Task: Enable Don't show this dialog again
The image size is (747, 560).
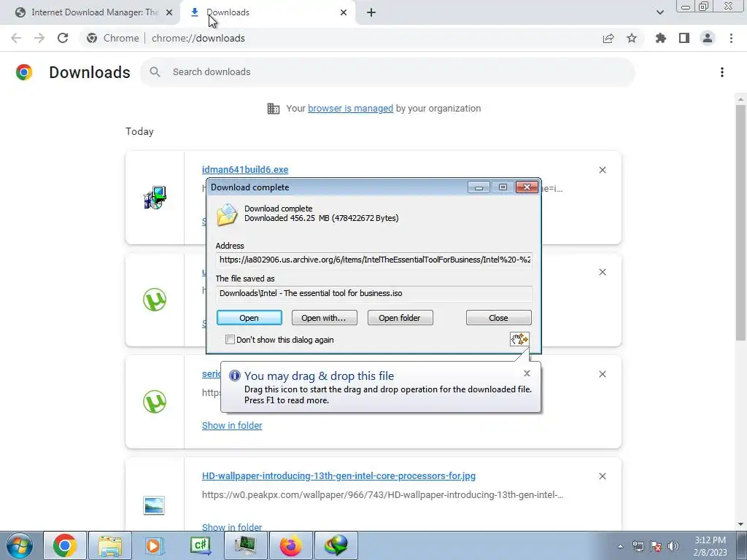Action: coord(230,340)
